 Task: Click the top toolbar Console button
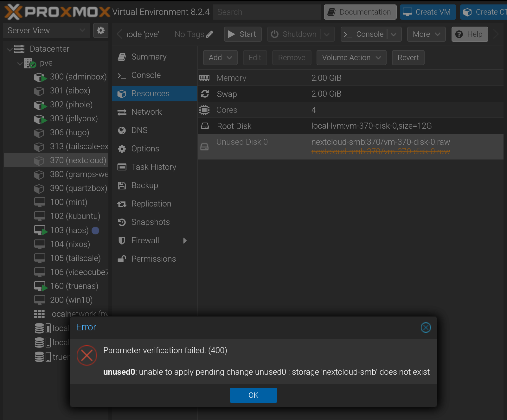[364, 34]
